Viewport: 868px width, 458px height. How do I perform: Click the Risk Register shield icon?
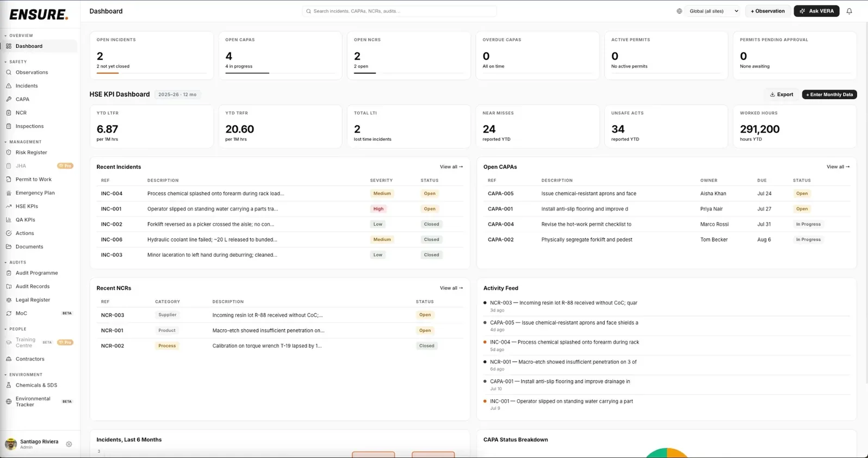pos(9,152)
